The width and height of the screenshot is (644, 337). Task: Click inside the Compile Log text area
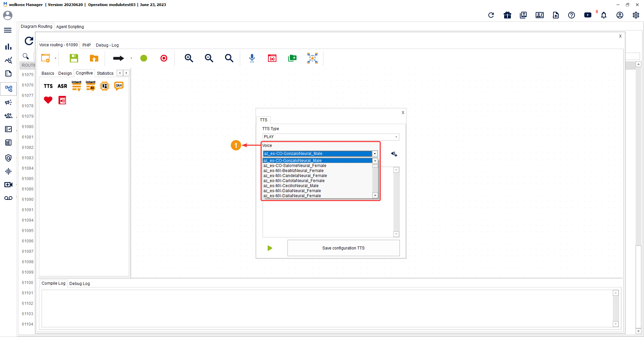pos(327,308)
